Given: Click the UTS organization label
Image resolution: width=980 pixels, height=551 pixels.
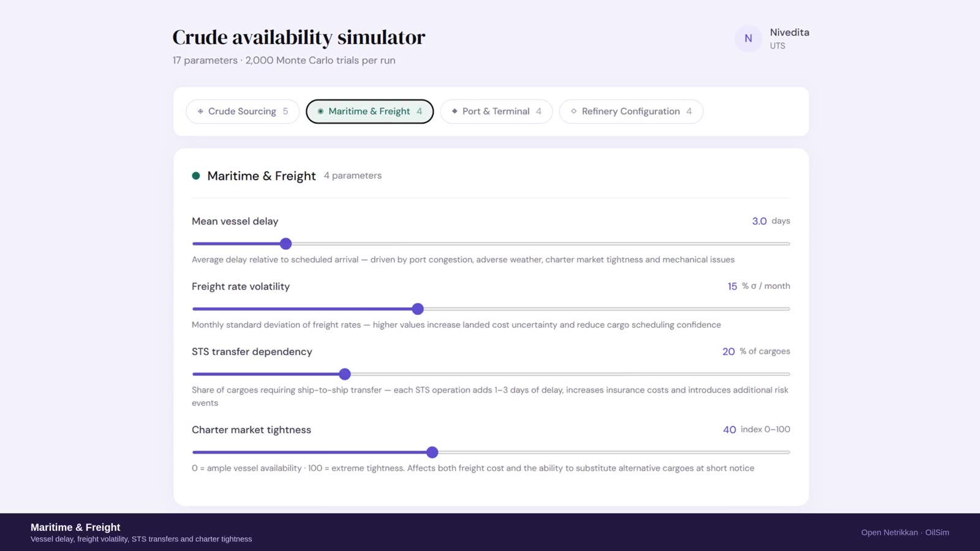Looking at the screenshot, I should (x=778, y=46).
